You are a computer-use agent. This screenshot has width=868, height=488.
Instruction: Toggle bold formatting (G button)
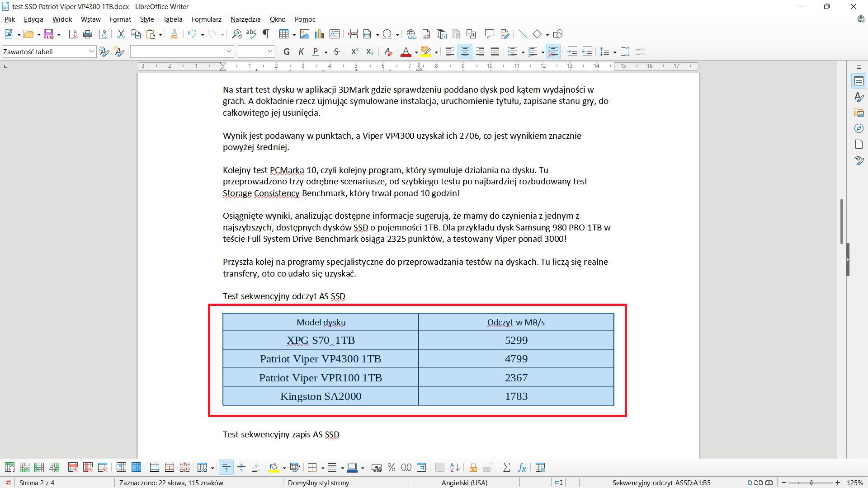[x=286, y=52]
